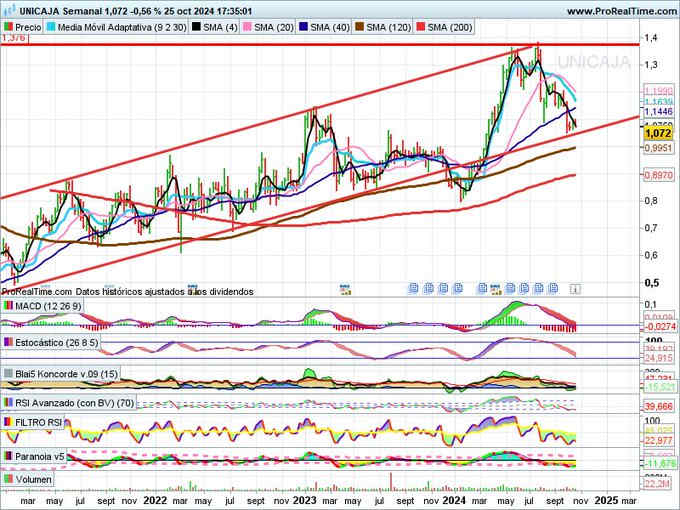This screenshot has width=680, height=510.
Task: Click the 2022 label on time axis
Action: [x=155, y=500]
